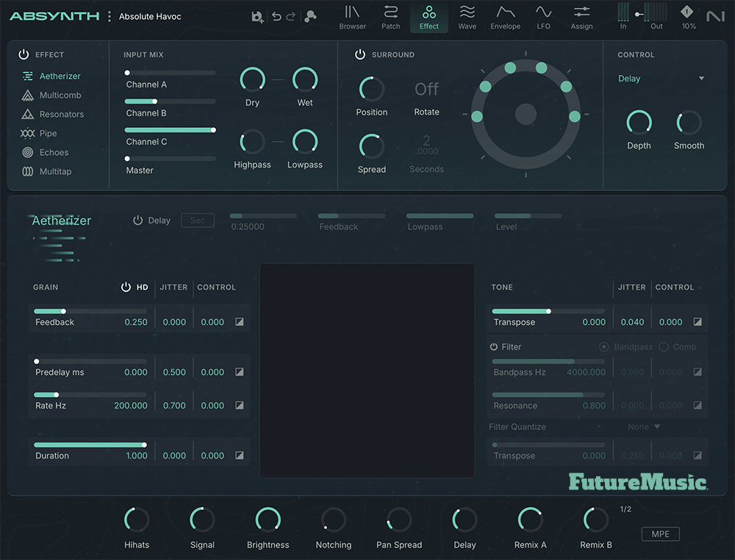The width and height of the screenshot is (735, 560).
Task: Open the Browser page
Action: coord(353,18)
